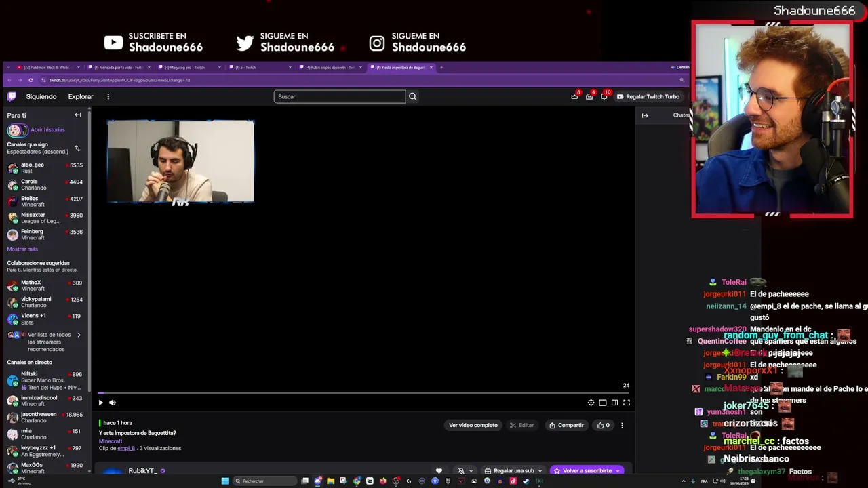Open the whispers inbox icon
868x488 pixels.
pos(589,96)
